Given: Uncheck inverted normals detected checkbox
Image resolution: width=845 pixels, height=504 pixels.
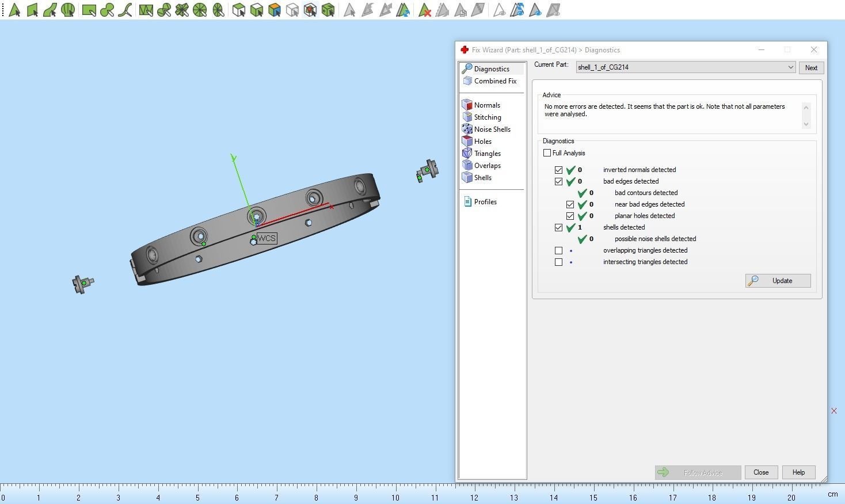Looking at the screenshot, I should coord(558,170).
